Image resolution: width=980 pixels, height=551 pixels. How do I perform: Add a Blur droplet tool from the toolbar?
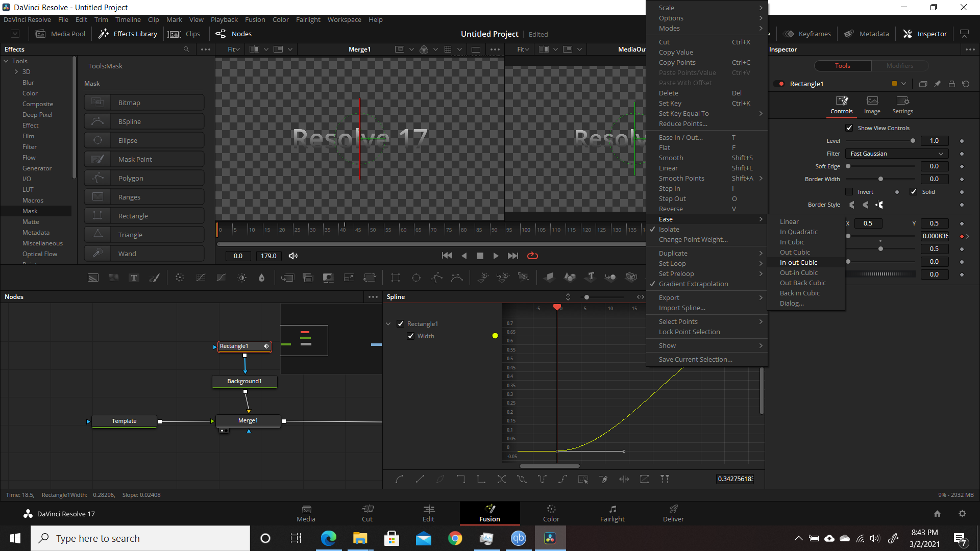261,278
